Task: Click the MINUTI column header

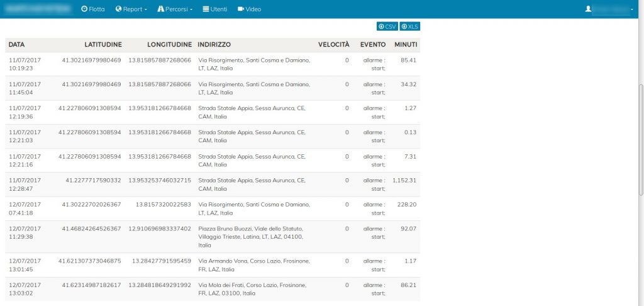Action: pyautogui.click(x=406, y=45)
